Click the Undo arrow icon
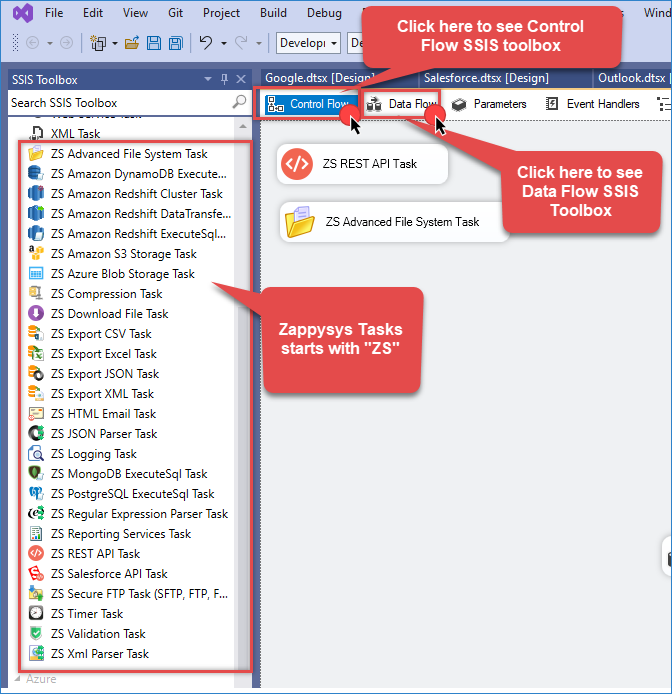 coord(205,42)
